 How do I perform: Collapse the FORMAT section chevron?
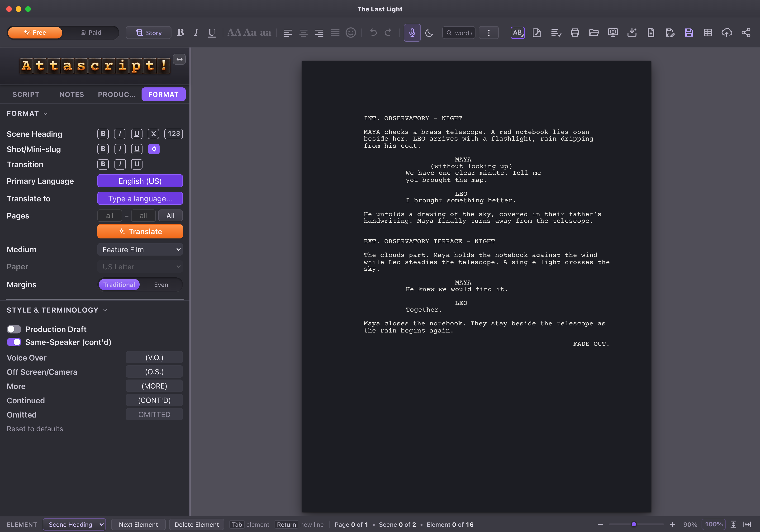pos(46,114)
